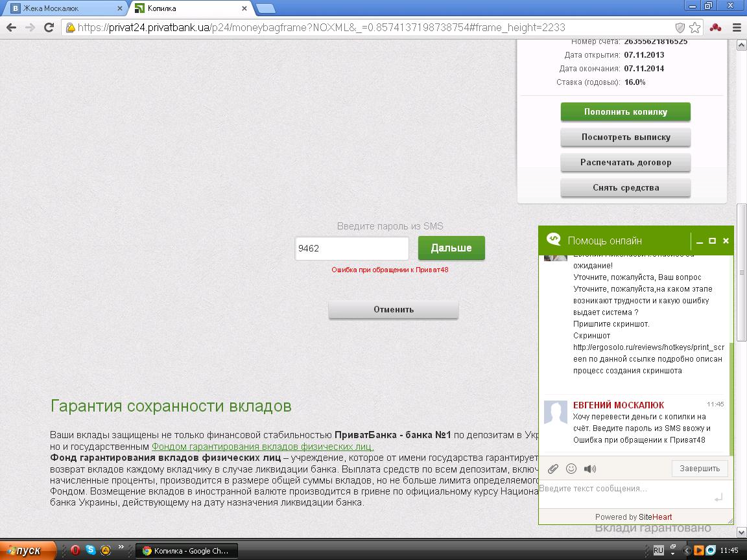Click the page scrollbar up arrow
747x560 pixels.
[741, 45]
